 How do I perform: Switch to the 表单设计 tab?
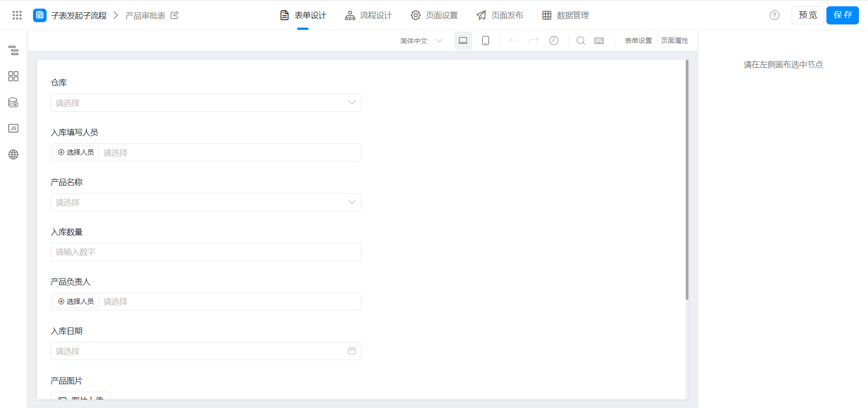(x=303, y=15)
